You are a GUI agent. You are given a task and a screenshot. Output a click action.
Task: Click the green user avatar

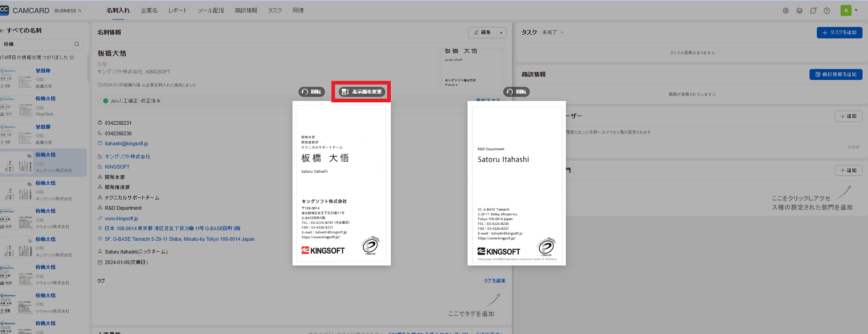(x=846, y=10)
